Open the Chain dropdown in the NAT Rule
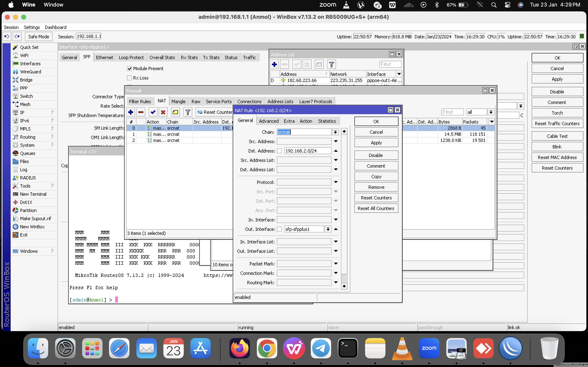The height and width of the screenshot is (367, 588). [x=335, y=132]
